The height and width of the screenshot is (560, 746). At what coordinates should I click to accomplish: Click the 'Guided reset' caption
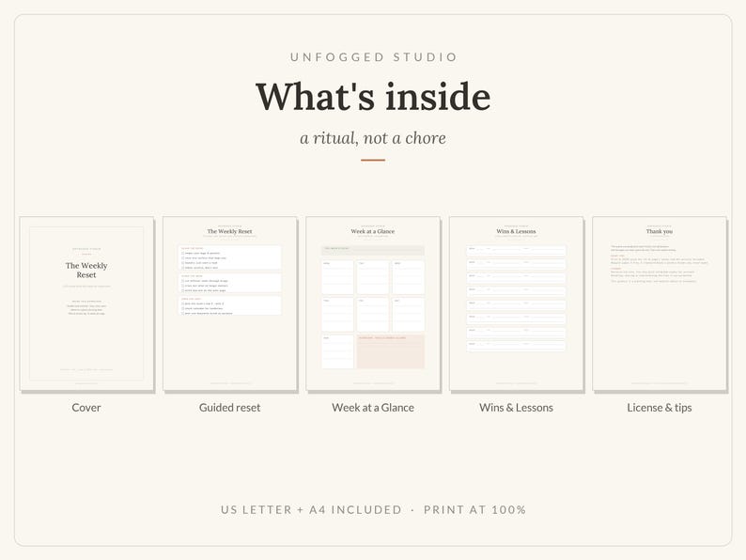(230, 407)
